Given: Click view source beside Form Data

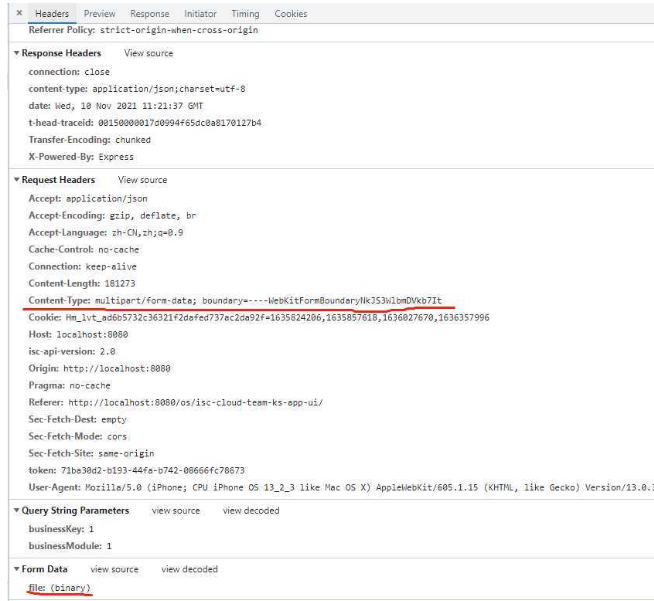Looking at the screenshot, I should 114,569.
